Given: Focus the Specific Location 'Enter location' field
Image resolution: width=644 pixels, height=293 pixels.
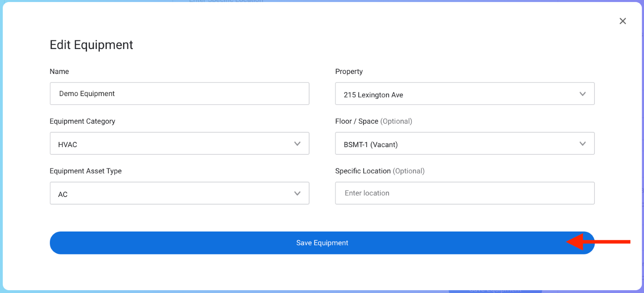Looking at the screenshot, I should tap(464, 193).
